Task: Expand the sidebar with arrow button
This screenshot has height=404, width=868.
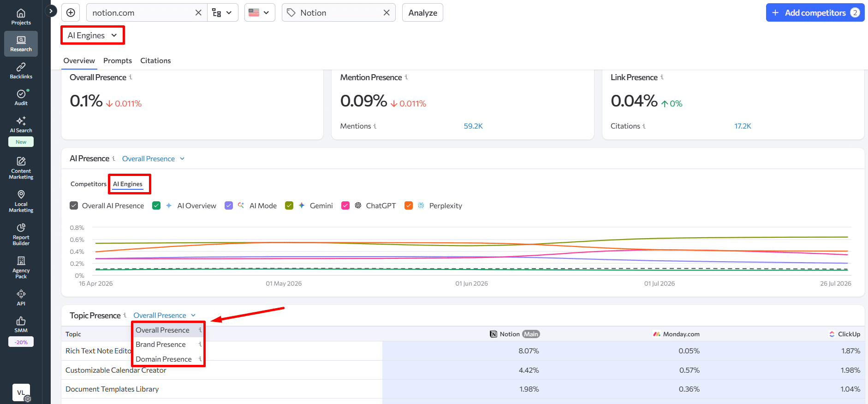Action: [x=51, y=11]
